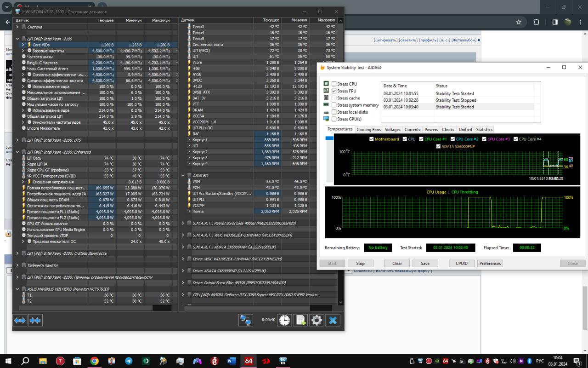
Task: Enable Stress CPU checkbox
Action: coord(334,84)
